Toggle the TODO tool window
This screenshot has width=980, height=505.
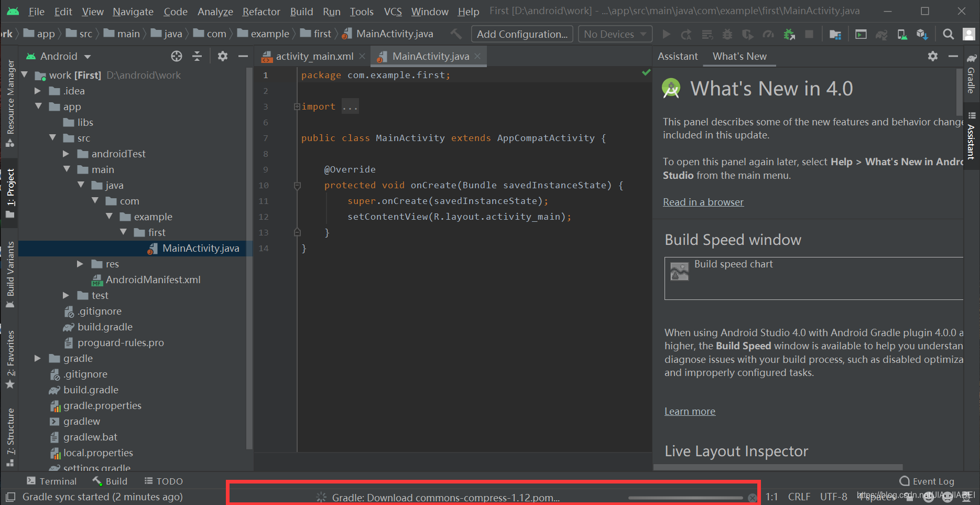click(x=164, y=481)
